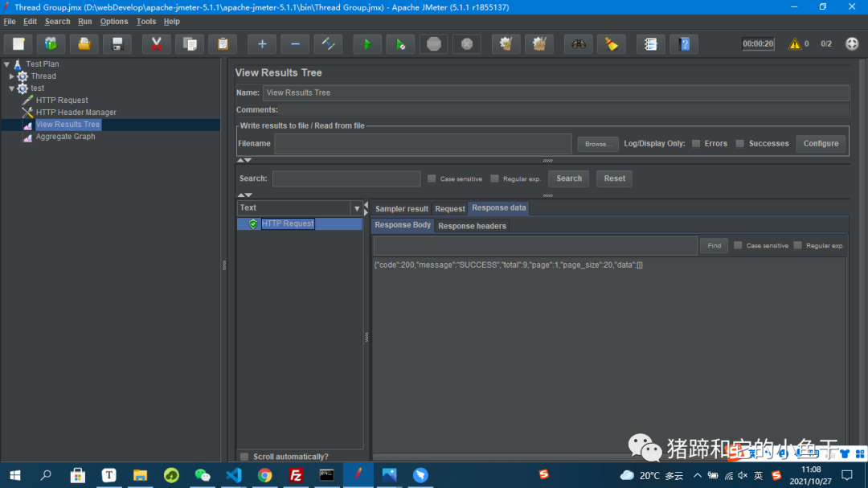Click the Configure button
Screen dimensions: 868x488
(821, 143)
